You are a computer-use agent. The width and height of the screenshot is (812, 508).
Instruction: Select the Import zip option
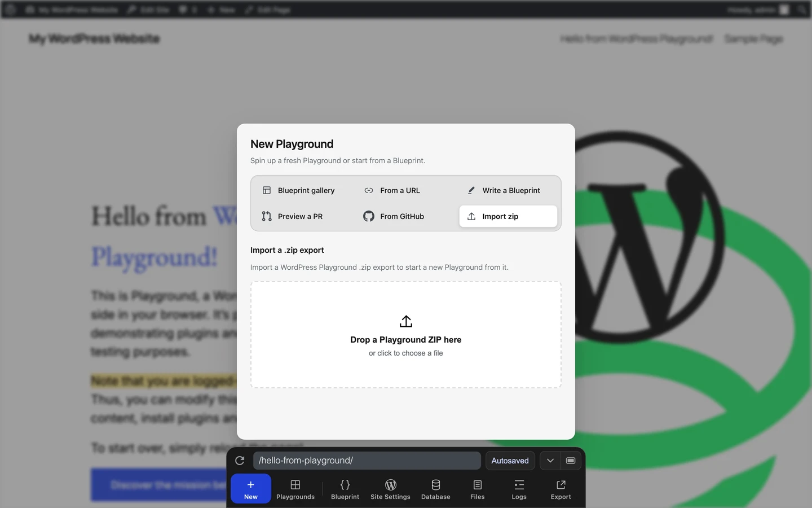click(x=508, y=216)
